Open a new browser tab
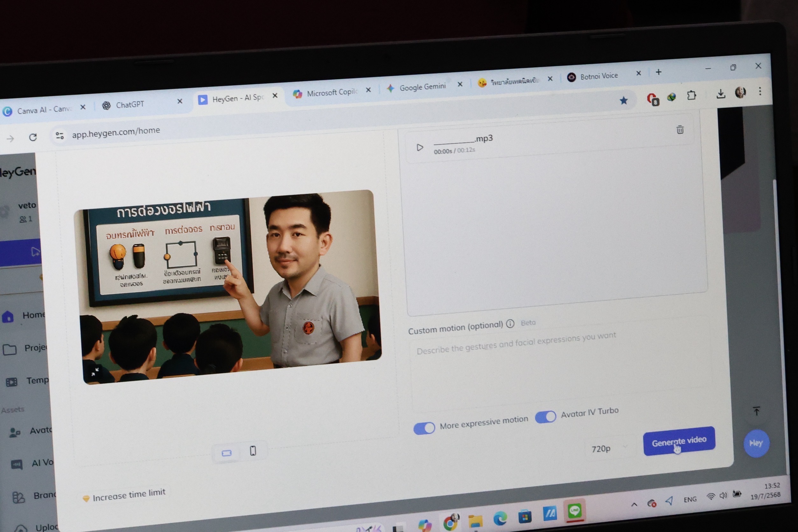Screen dimensions: 798x532 [x=659, y=72]
